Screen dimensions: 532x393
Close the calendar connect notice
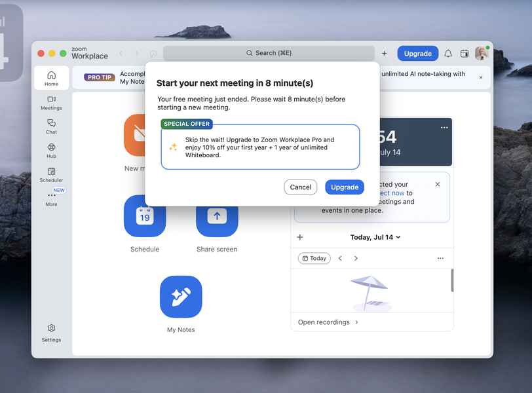(x=438, y=184)
